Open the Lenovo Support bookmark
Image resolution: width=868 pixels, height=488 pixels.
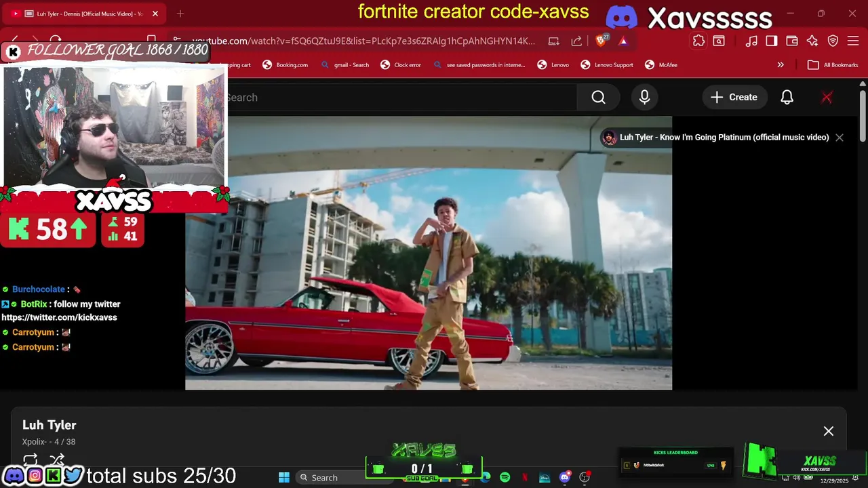(607, 65)
